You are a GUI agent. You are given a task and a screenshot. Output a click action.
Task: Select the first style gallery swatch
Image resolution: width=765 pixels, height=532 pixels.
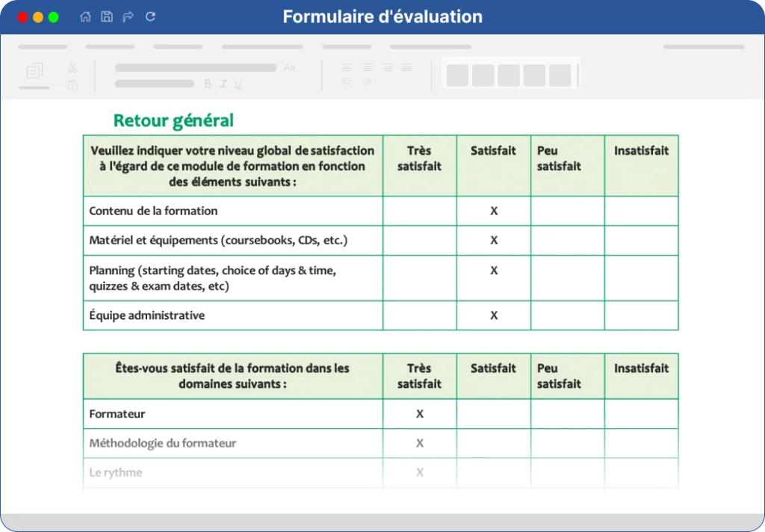[458, 75]
